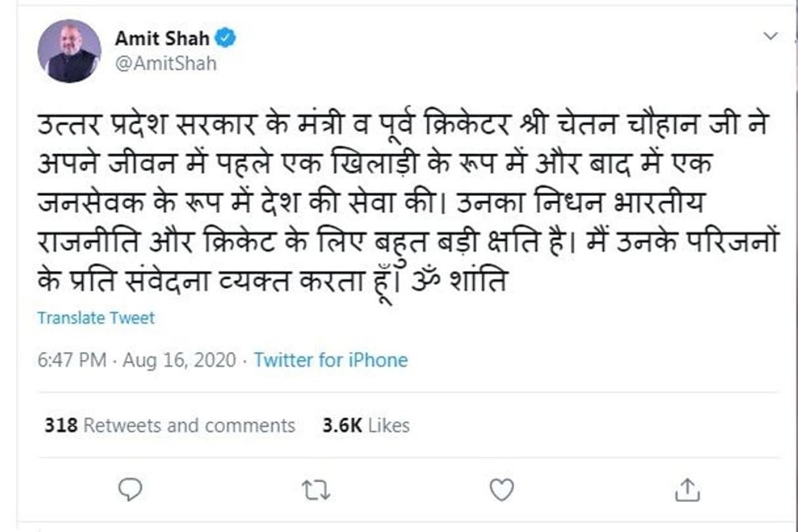Click the blue verified badge
Image resolution: width=798 pixels, height=532 pixels.
226,39
